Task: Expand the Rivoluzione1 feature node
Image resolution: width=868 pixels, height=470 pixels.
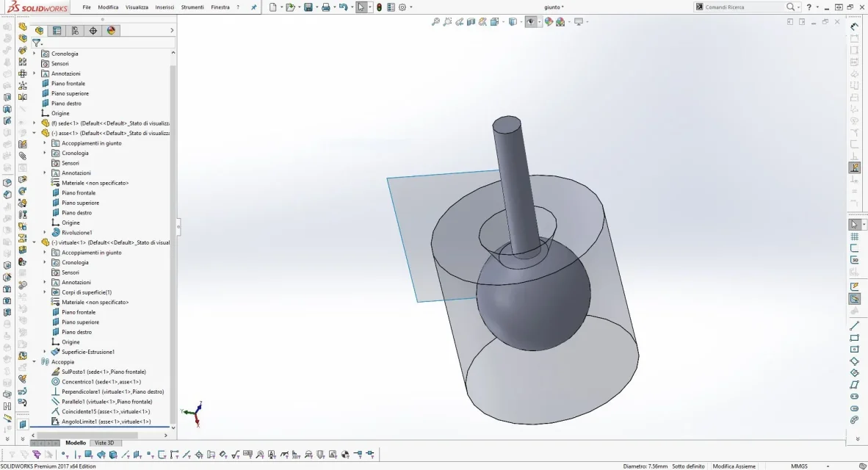Action: click(45, 233)
